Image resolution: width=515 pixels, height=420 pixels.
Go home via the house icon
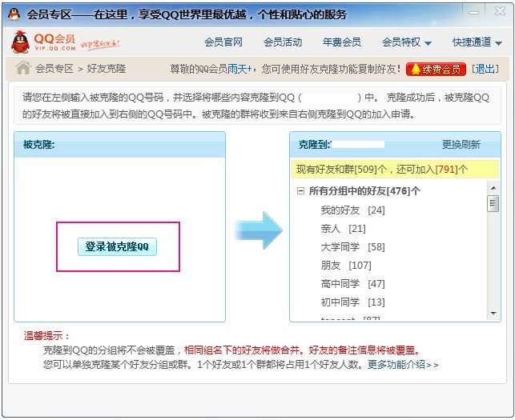click(23, 68)
